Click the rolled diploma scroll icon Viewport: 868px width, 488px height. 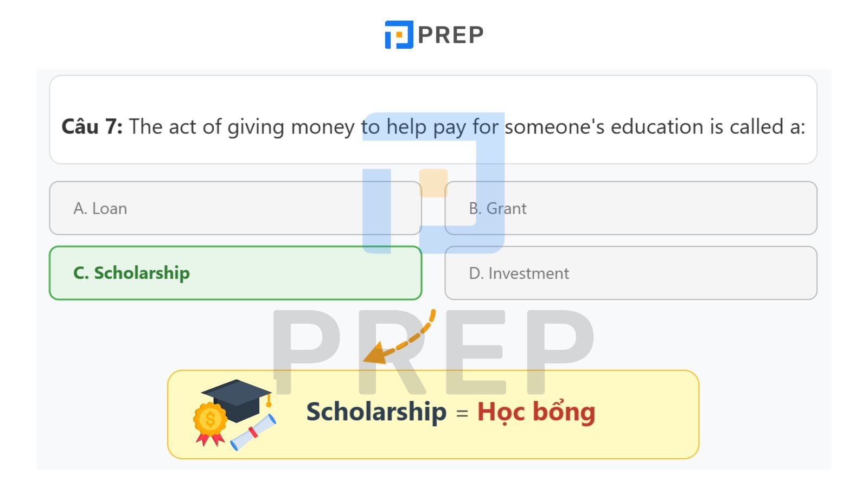tap(253, 433)
